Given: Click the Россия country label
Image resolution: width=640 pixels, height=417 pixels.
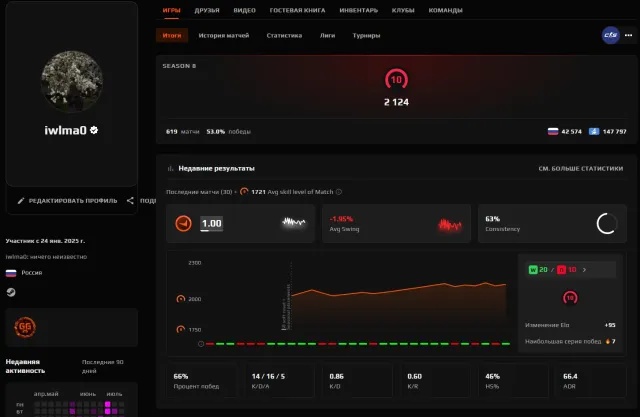Looking at the screenshot, I should tap(32, 273).
